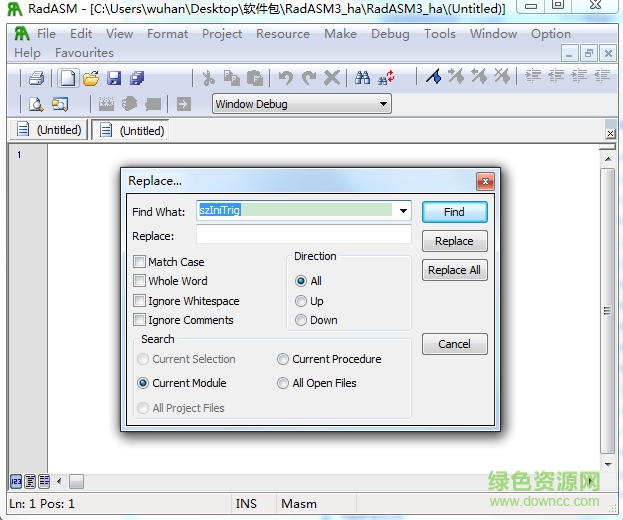Click the Save All stacked disks icon
This screenshot has width=623, height=520.
(137, 78)
